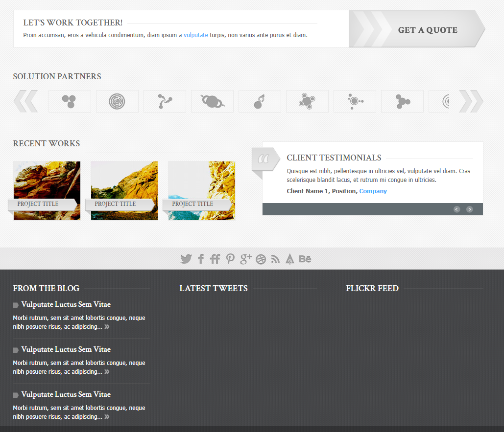This screenshot has height=432, width=504.
Task: Select the partially visible last partner logo
Action: pyautogui.click(x=439, y=101)
